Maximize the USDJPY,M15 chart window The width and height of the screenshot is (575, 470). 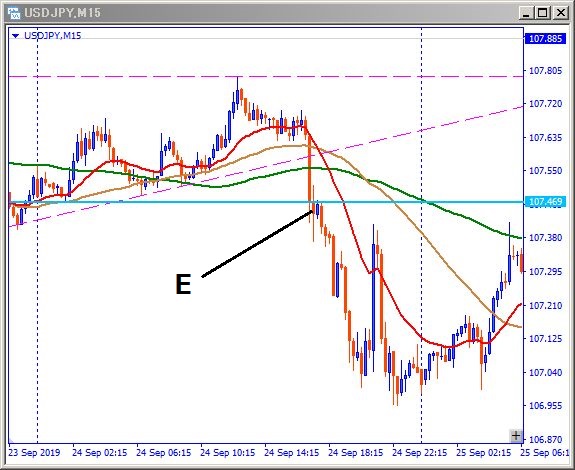pos(542,14)
